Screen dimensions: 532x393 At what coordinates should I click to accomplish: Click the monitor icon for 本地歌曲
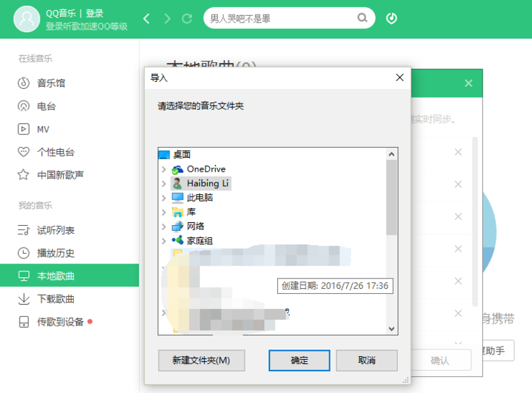pyautogui.click(x=23, y=276)
